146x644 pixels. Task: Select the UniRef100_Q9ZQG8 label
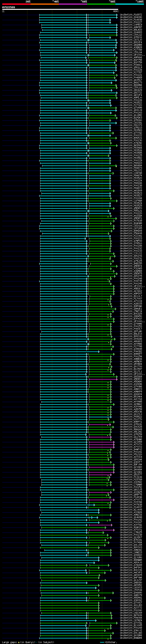point(131,376)
